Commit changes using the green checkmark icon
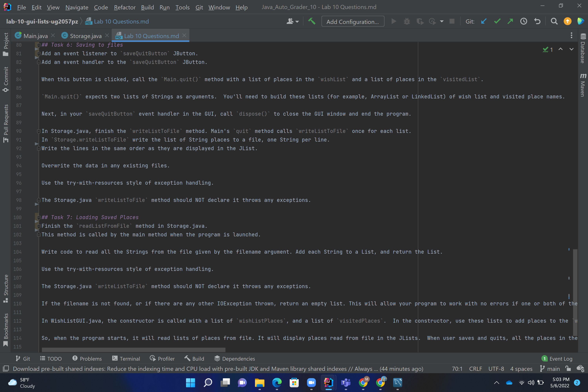Viewport: 588px width, 392px height. coord(497,21)
